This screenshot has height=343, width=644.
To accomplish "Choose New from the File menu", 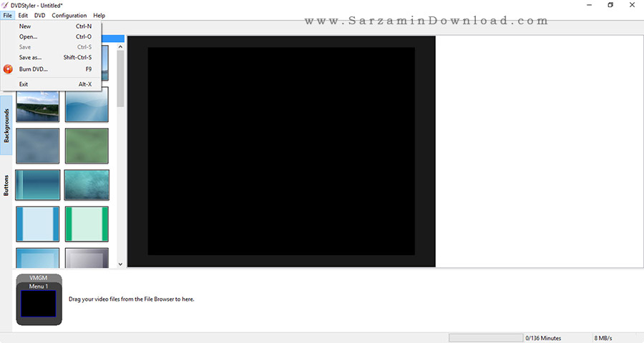I will click(x=51, y=26).
